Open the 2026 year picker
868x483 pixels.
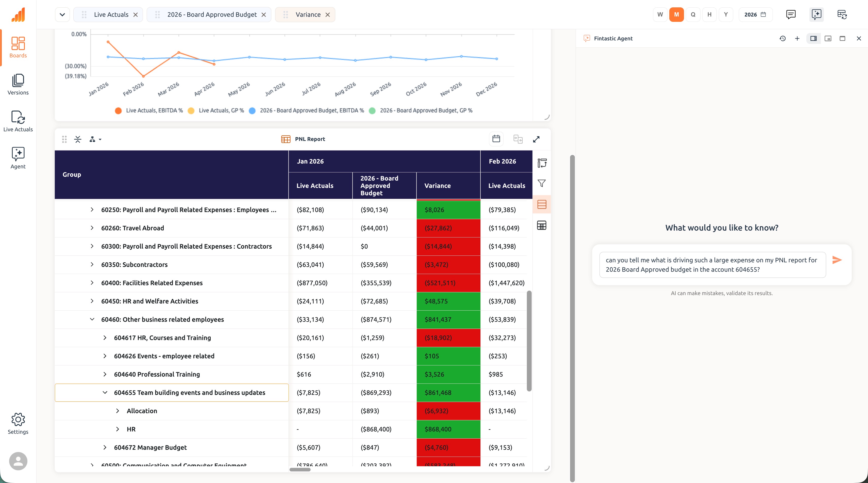[x=756, y=14]
